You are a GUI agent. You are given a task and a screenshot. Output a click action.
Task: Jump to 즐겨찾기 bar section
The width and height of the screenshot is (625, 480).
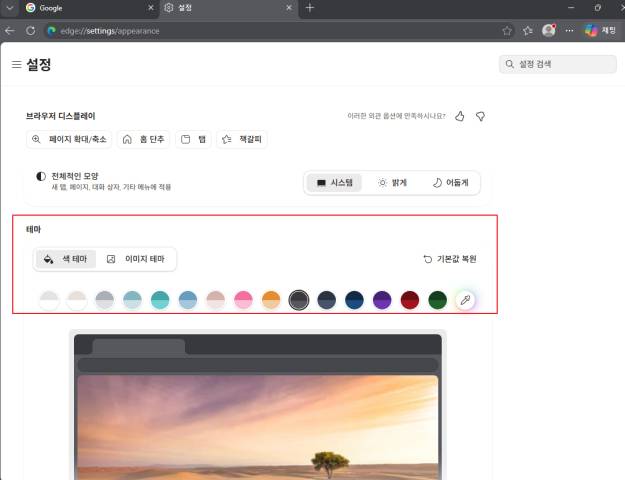(242, 140)
